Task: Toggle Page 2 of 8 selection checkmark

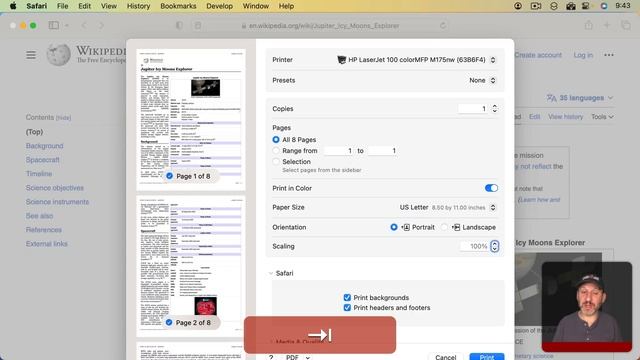Action: click(x=169, y=322)
